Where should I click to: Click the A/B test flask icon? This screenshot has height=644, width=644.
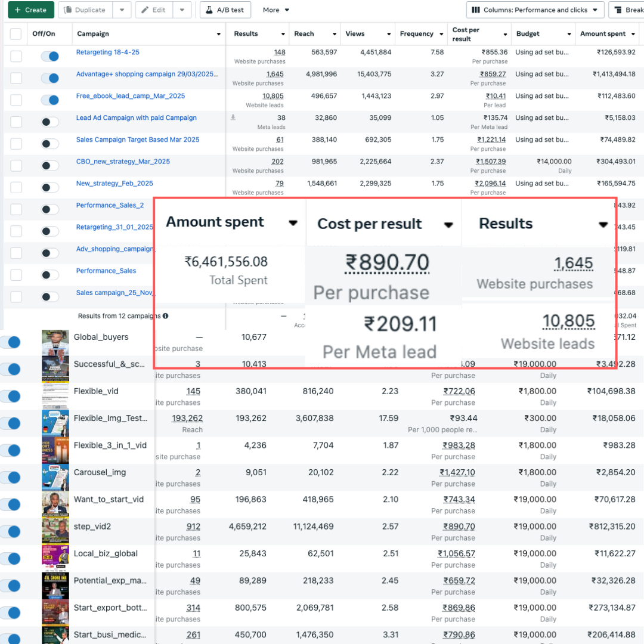coord(209,10)
